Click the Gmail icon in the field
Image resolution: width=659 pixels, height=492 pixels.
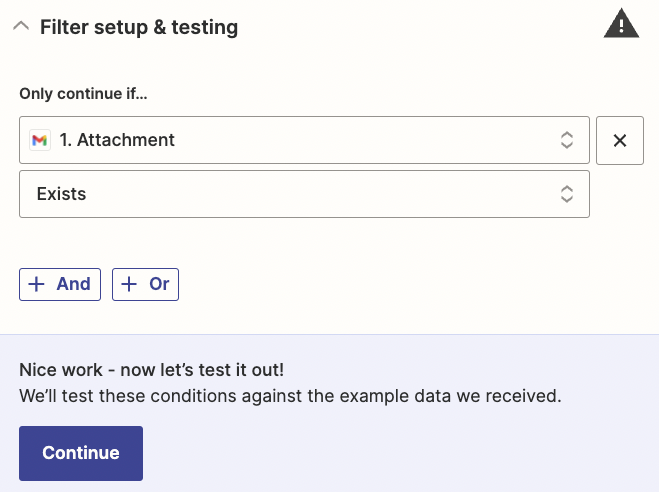(40, 140)
